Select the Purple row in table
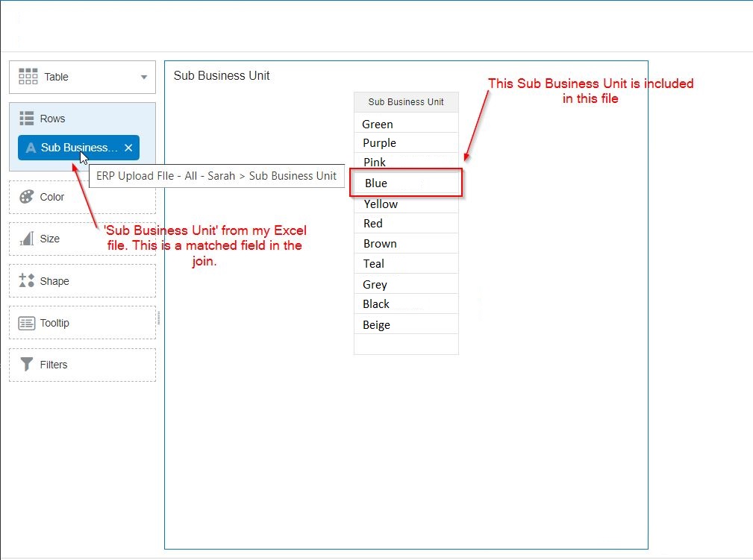Screen dimensions: 753x560 point(406,143)
